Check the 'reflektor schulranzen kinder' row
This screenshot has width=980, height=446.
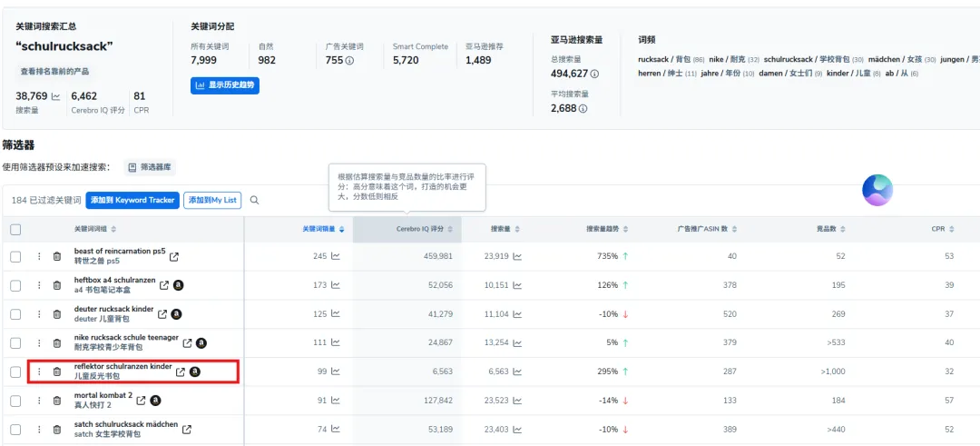tap(15, 372)
